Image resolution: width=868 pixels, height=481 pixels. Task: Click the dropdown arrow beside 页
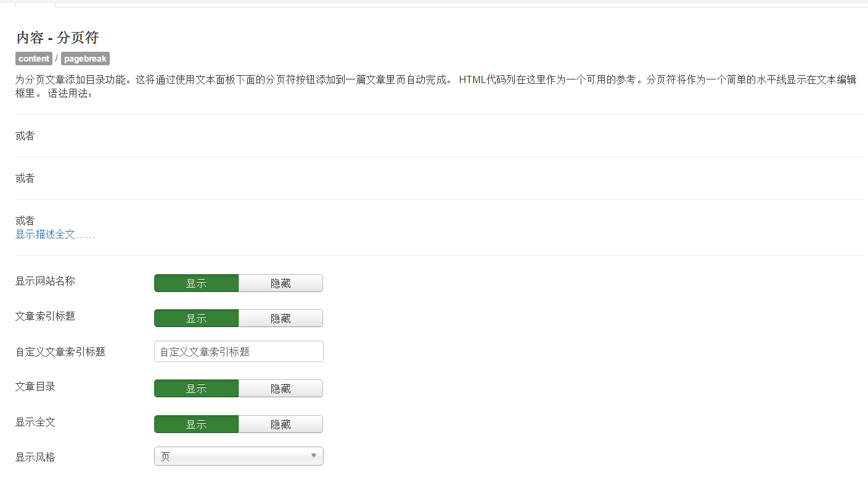[314, 456]
